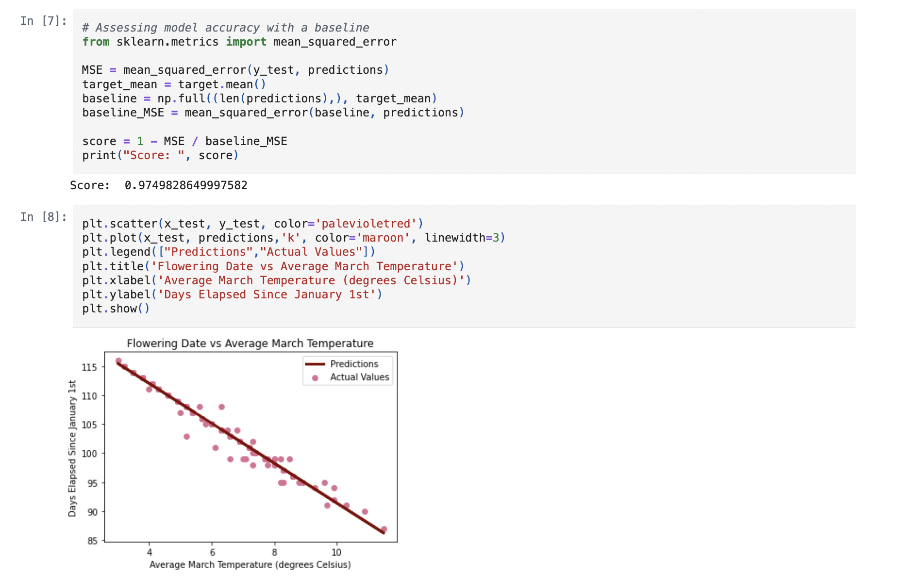This screenshot has height=588, width=902.
Task: Click the print Score statement line
Action: [x=161, y=155]
